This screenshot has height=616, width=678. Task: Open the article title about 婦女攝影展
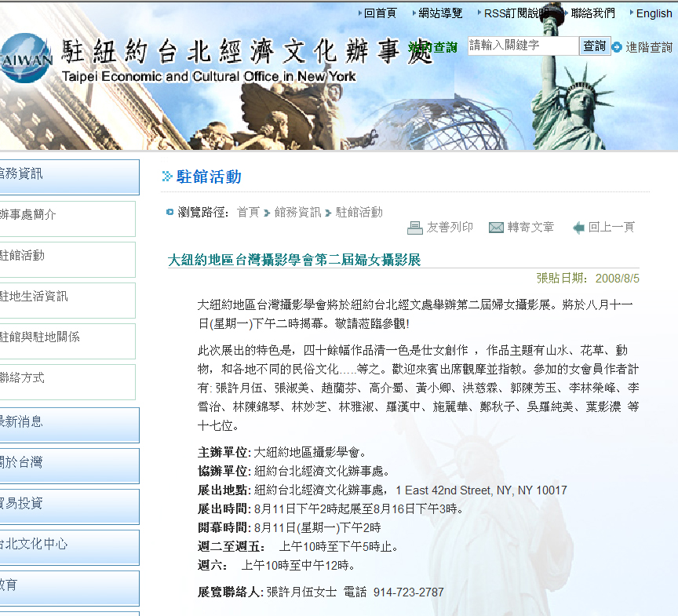click(x=294, y=260)
